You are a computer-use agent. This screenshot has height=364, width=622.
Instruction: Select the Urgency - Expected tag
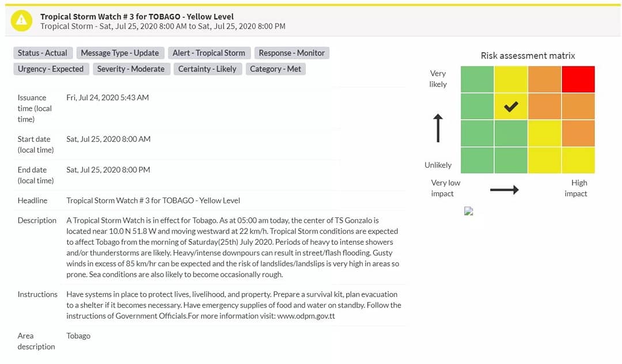(x=51, y=69)
